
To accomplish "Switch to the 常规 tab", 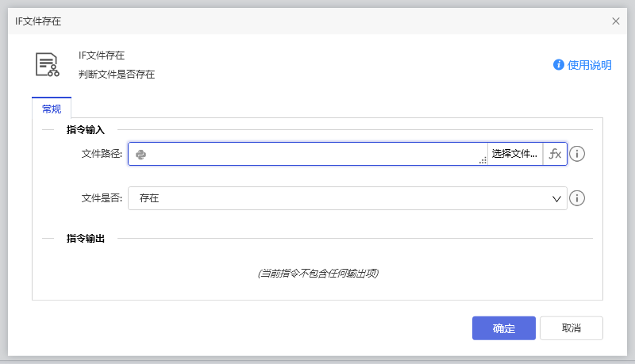I will (52, 109).
